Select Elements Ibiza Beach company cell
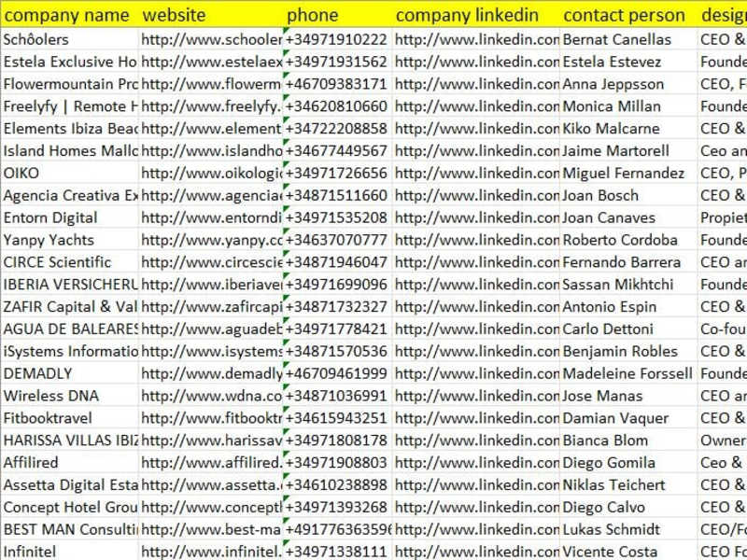This screenshot has width=747, height=560. [x=69, y=128]
